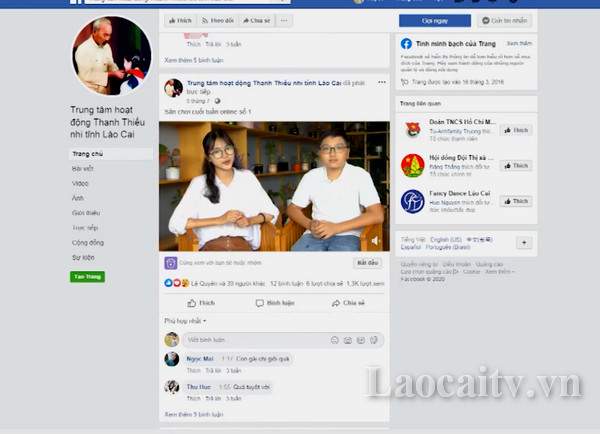Open Đoàn TNCS Hồ Chí Minh page logo
Viewport: 600px width, 434px height.
click(412, 130)
